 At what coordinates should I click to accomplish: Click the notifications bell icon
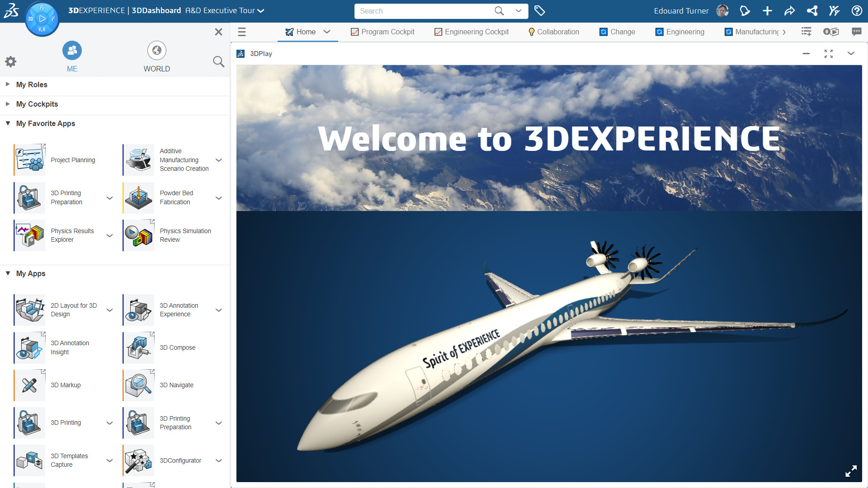tap(745, 11)
